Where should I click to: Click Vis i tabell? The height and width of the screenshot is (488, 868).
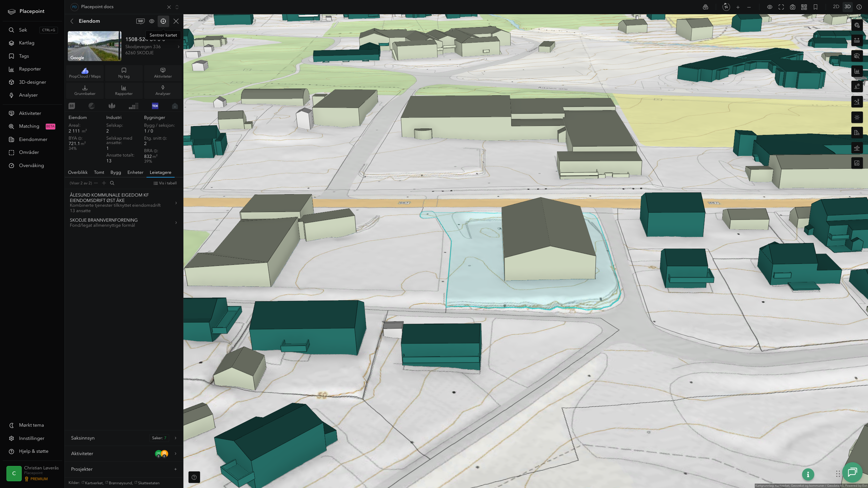(165, 183)
